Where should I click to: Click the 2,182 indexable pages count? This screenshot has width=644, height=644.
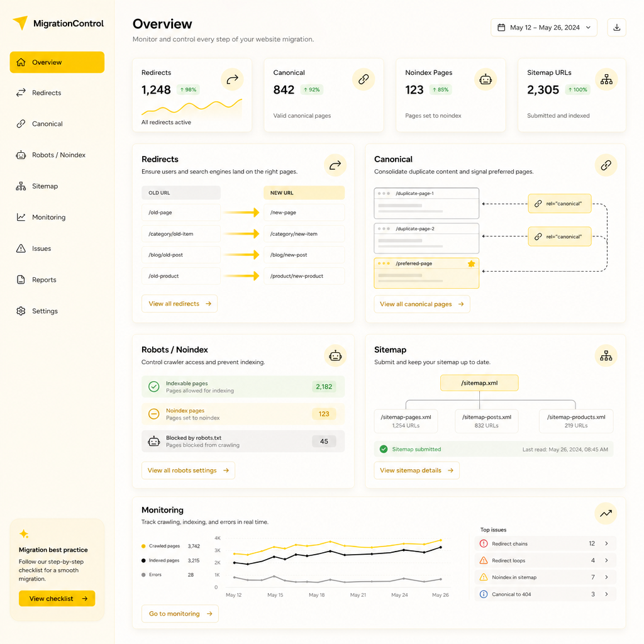coord(324,387)
